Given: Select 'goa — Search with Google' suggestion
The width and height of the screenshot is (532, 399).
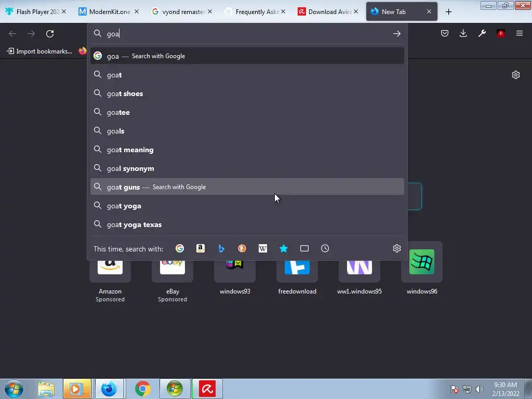Looking at the screenshot, I should [247, 56].
